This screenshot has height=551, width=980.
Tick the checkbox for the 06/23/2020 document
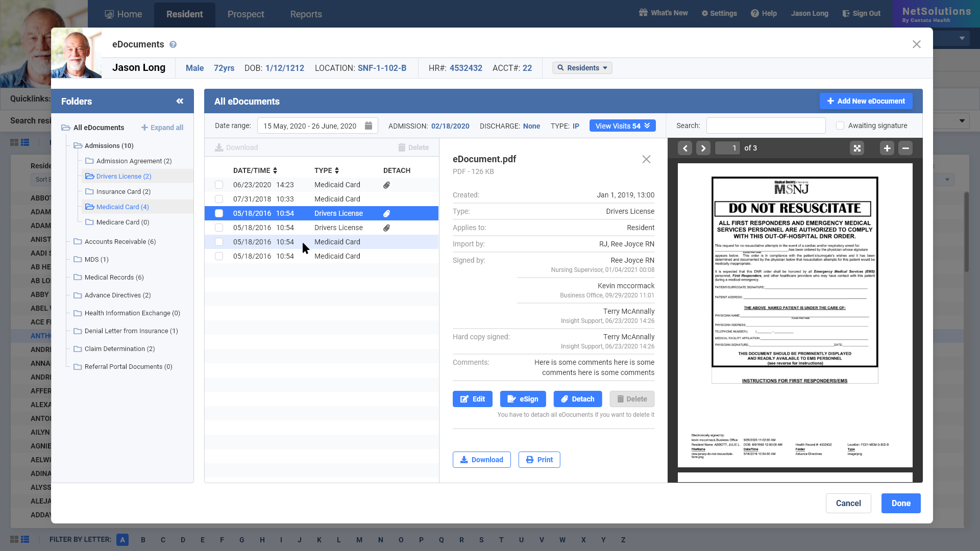coord(219,185)
